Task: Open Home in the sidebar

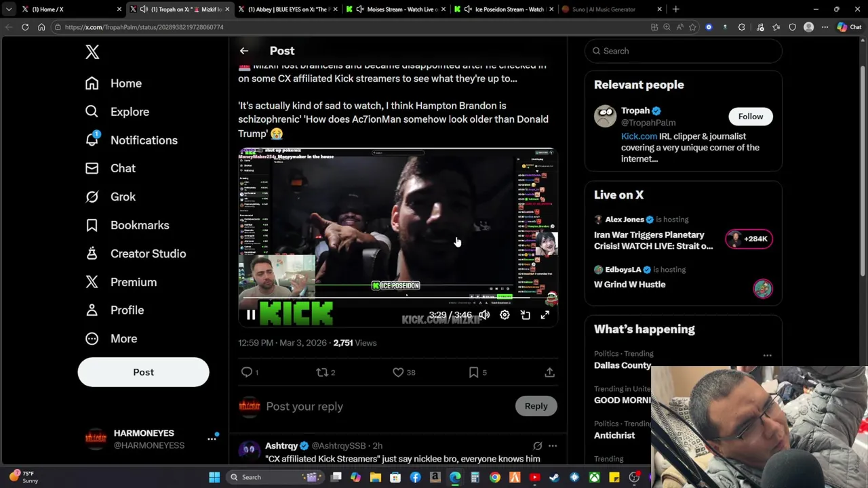Action: [113, 83]
